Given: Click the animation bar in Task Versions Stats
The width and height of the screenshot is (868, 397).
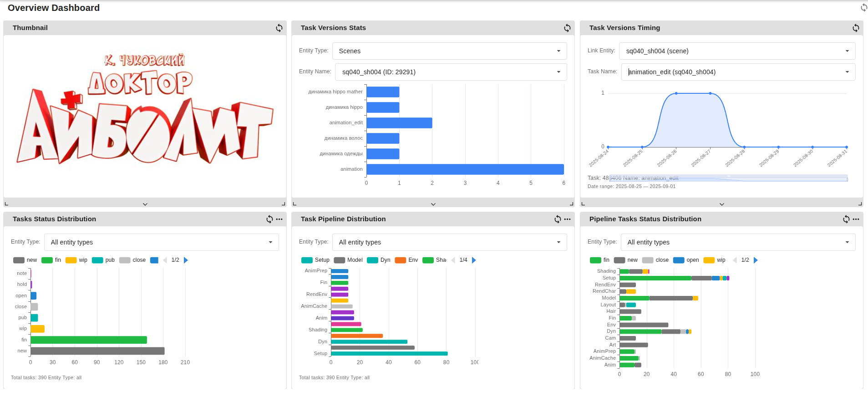Looking at the screenshot, I should [465, 169].
